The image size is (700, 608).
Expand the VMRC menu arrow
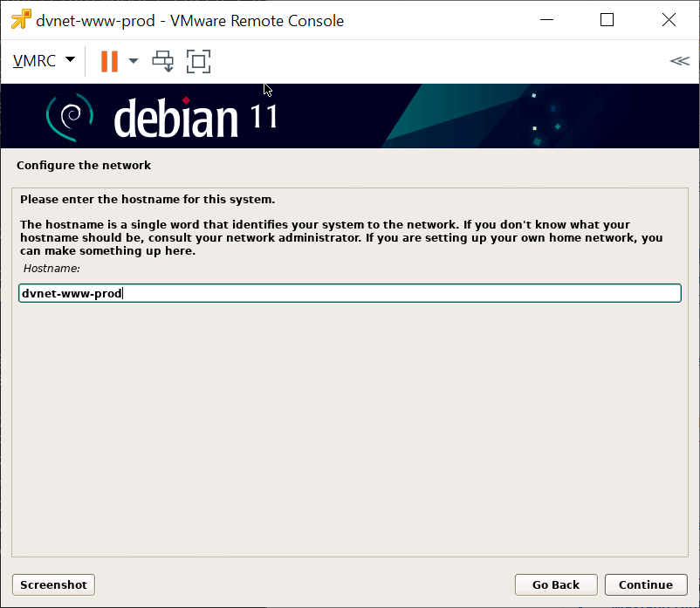(x=70, y=61)
